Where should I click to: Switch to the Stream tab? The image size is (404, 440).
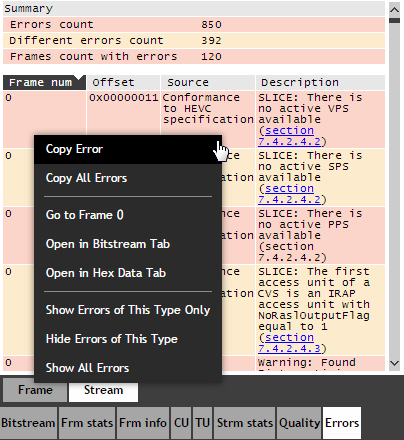(103, 390)
